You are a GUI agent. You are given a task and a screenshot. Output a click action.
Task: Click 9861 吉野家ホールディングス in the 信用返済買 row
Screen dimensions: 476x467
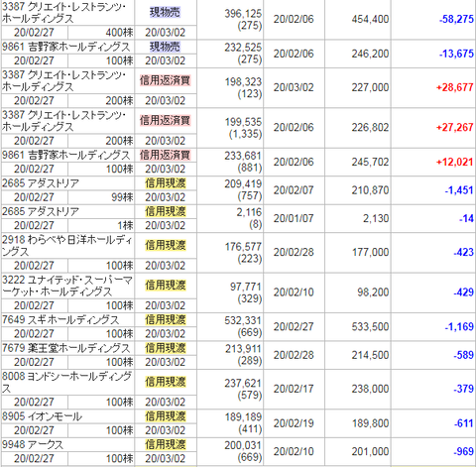pyautogui.click(x=65, y=155)
